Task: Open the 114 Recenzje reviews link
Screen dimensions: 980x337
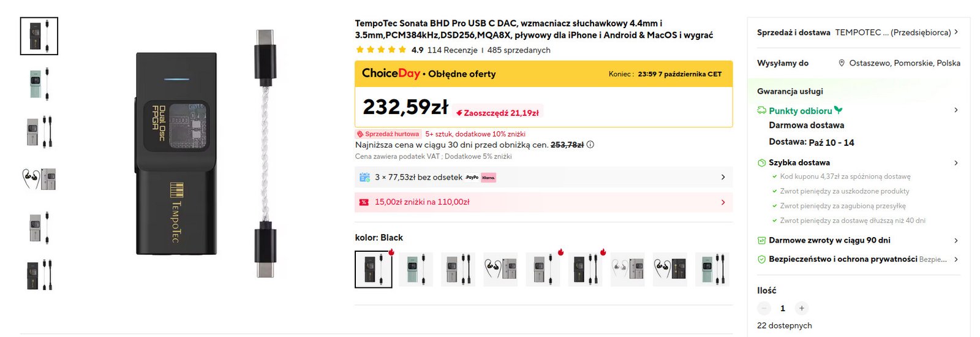Action: pos(452,50)
